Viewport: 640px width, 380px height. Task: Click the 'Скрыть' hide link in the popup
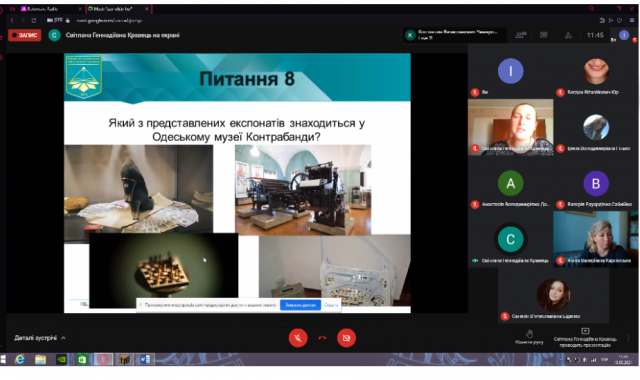(x=331, y=305)
